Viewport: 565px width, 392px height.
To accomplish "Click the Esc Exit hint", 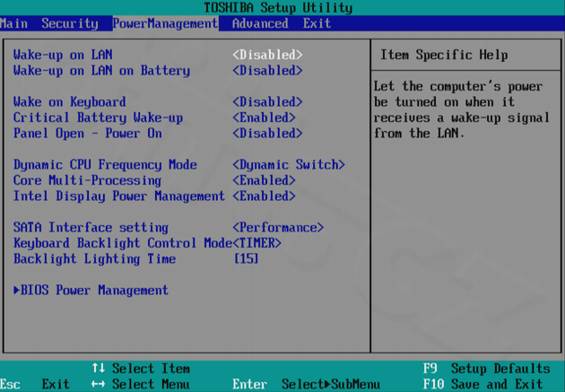I will point(35,384).
